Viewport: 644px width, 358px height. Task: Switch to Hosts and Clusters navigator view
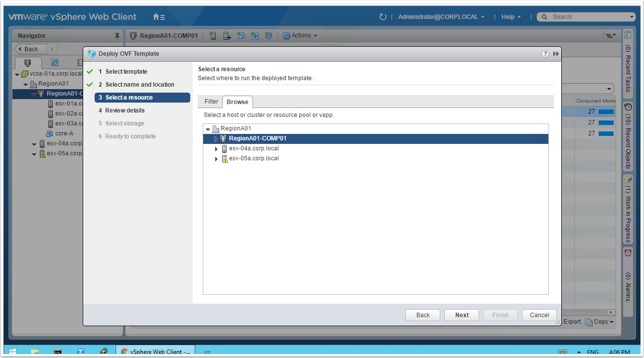27,63
